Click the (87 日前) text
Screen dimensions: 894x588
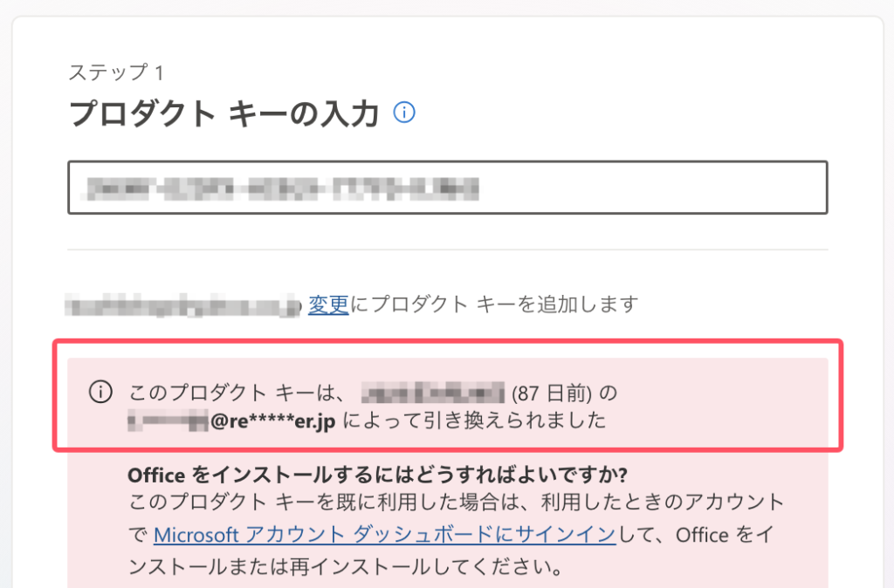pos(559,393)
